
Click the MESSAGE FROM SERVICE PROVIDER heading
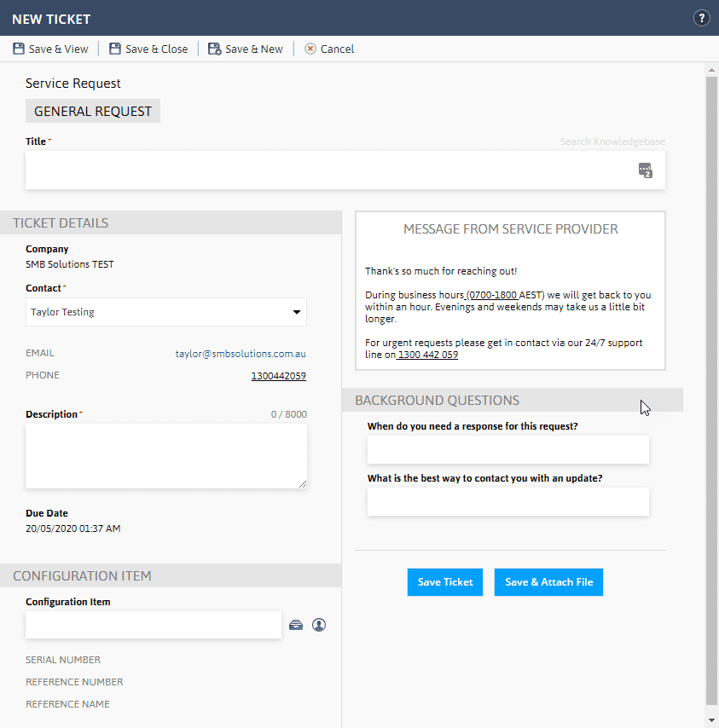coord(510,229)
